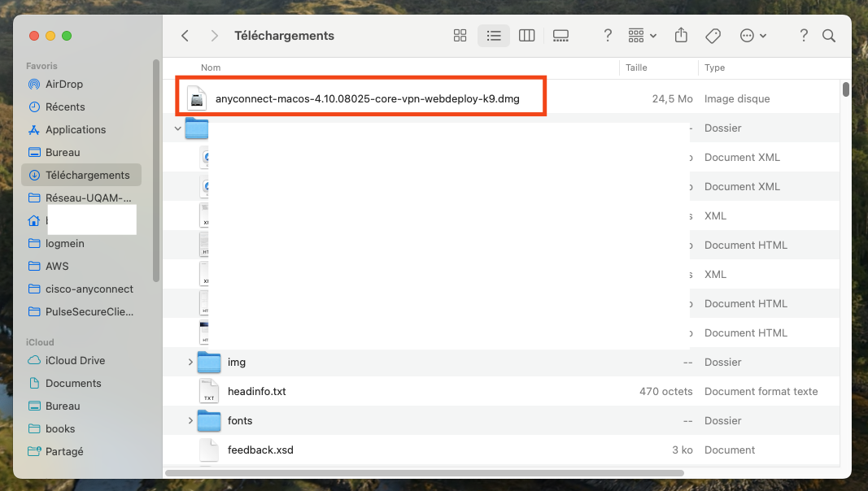Sort files by the Nom column
Image resolution: width=868 pixels, height=491 pixels.
point(211,67)
